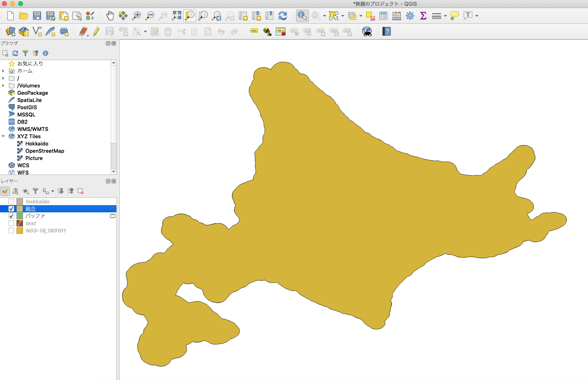Expand all layer tree items
Viewport: 588px width, 380px height.
coord(61,191)
